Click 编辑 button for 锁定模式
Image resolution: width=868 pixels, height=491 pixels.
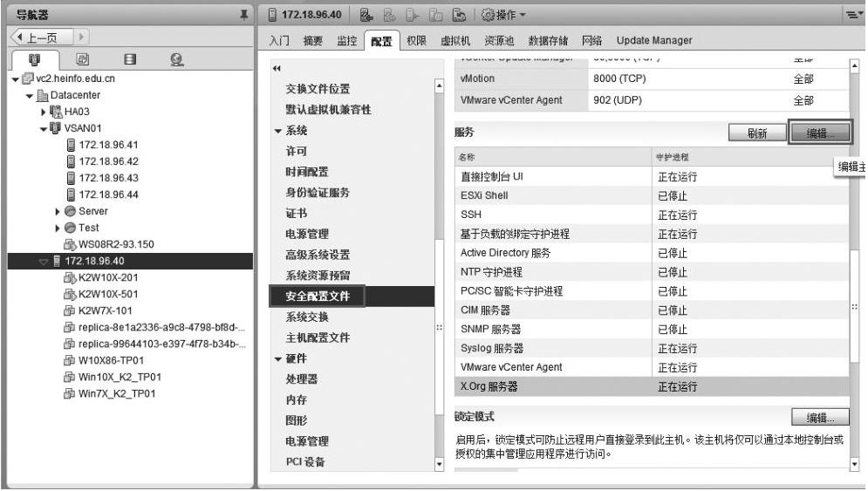820,418
